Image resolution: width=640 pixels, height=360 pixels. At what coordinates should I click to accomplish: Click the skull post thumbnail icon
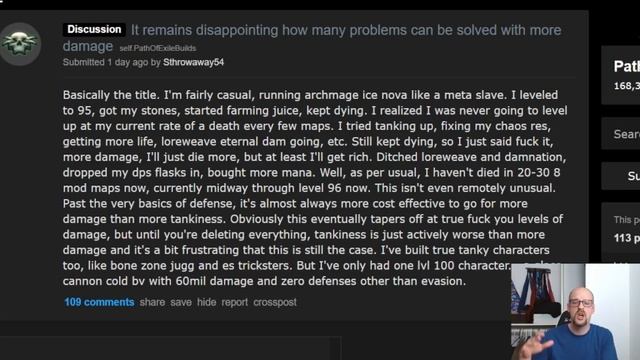(x=20, y=44)
